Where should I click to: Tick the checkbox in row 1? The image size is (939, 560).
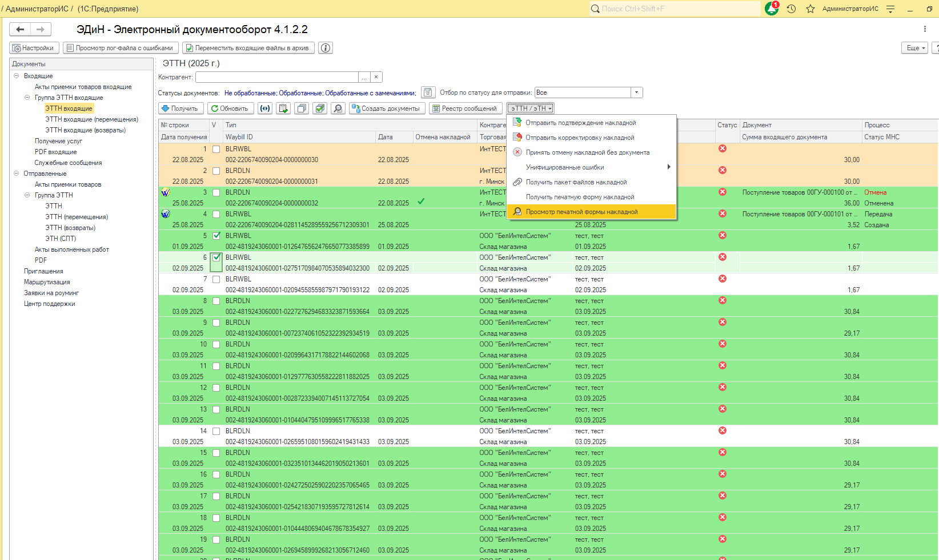pos(216,149)
